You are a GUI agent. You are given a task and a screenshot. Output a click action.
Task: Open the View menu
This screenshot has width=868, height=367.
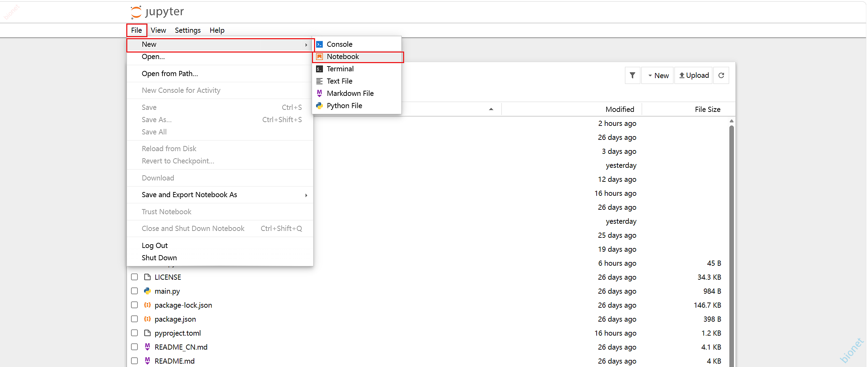(x=158, y=30)
